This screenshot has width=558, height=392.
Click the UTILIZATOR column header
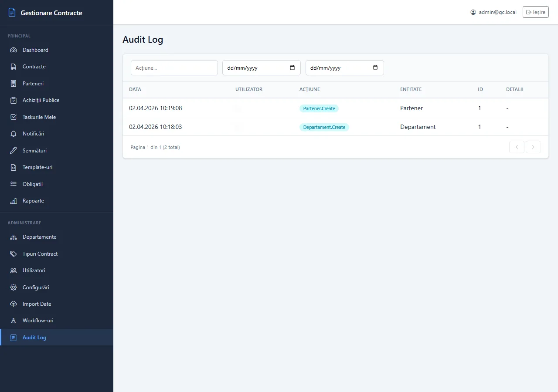249,89
